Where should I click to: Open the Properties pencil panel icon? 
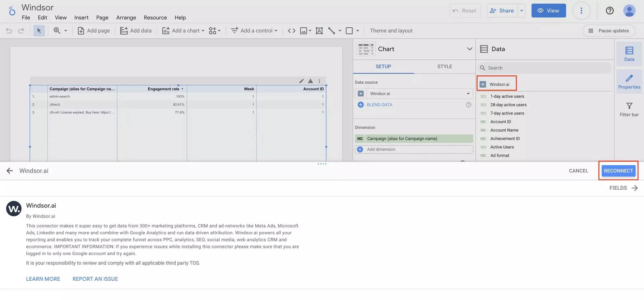(629, 82)
